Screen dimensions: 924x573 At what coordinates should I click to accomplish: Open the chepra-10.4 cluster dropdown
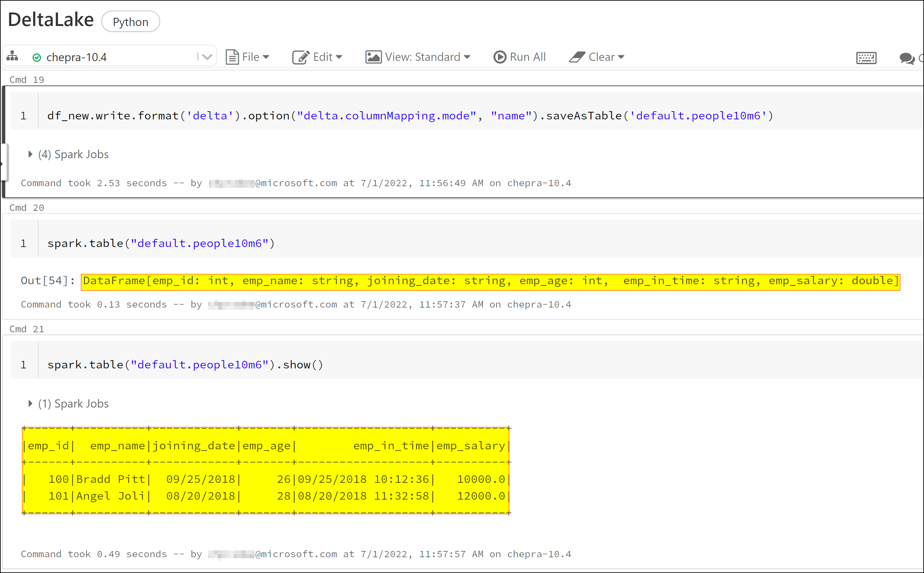[207, 57]
